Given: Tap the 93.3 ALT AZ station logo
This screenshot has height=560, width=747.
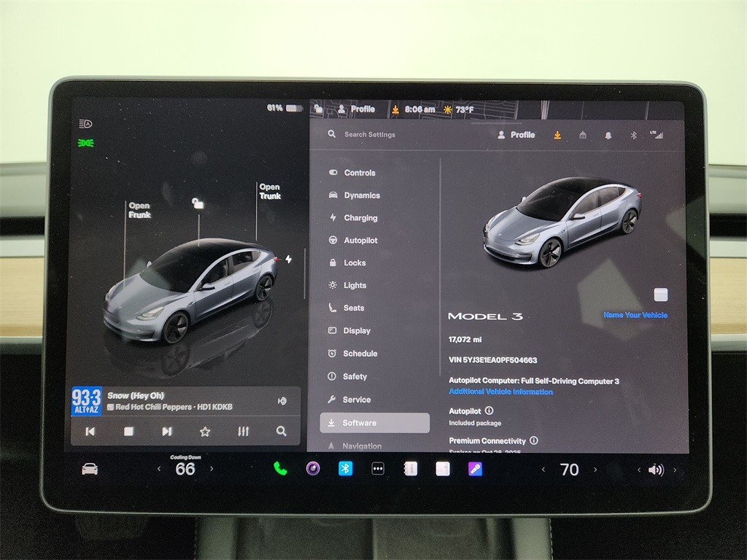Looking at the screenshot, I should point(86,401).
